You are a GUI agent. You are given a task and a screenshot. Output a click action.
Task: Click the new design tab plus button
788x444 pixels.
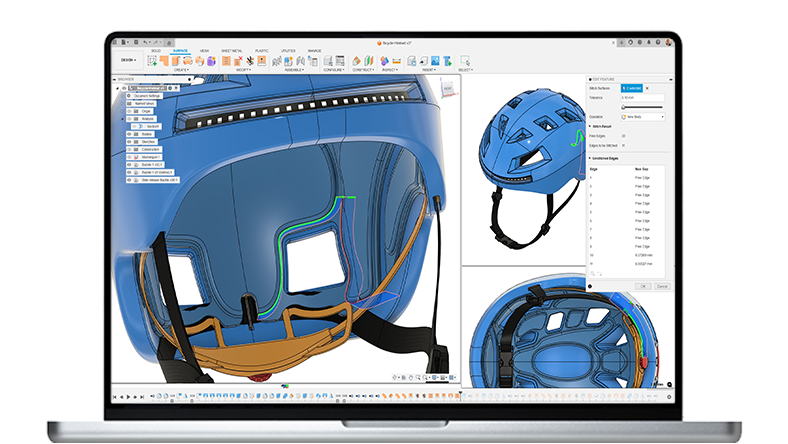click(621, 43)
